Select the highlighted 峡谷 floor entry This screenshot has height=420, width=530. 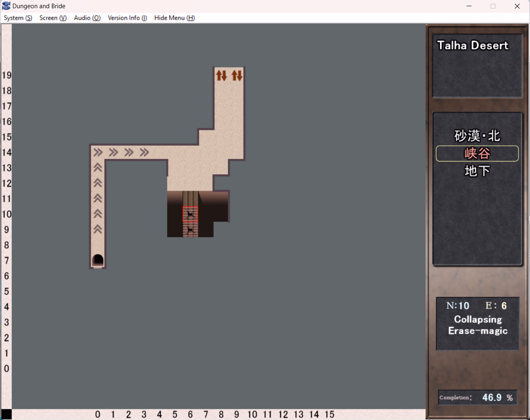coord(477,154)
